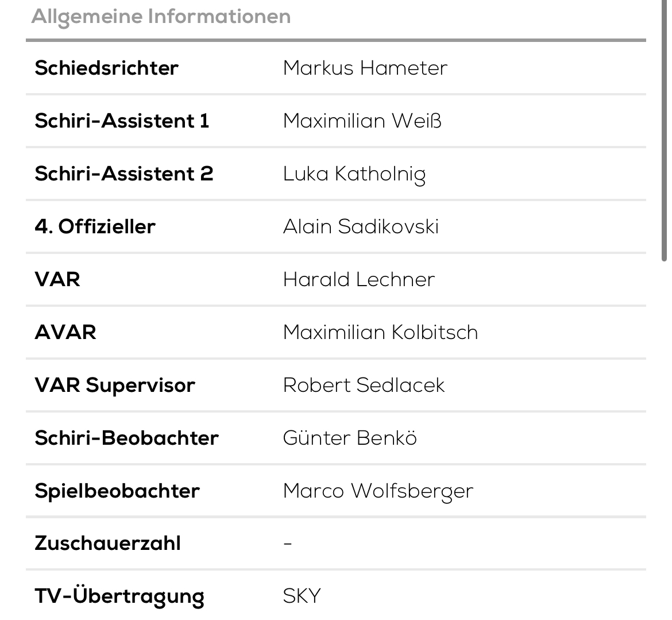
Task: Select match observer Marco Wolfsberger
Action: tap(378, 491)
